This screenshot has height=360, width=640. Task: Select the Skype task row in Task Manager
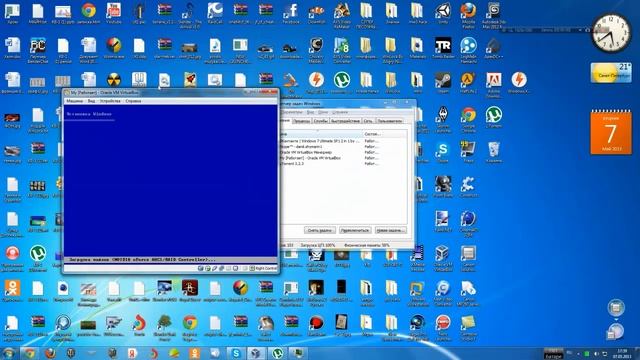pyautogui.click(x=343, y=147)
